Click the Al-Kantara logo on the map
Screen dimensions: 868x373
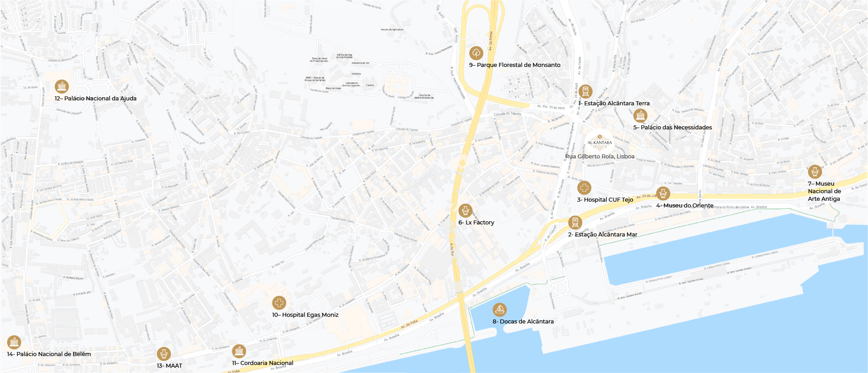click(x=600, y=141)
